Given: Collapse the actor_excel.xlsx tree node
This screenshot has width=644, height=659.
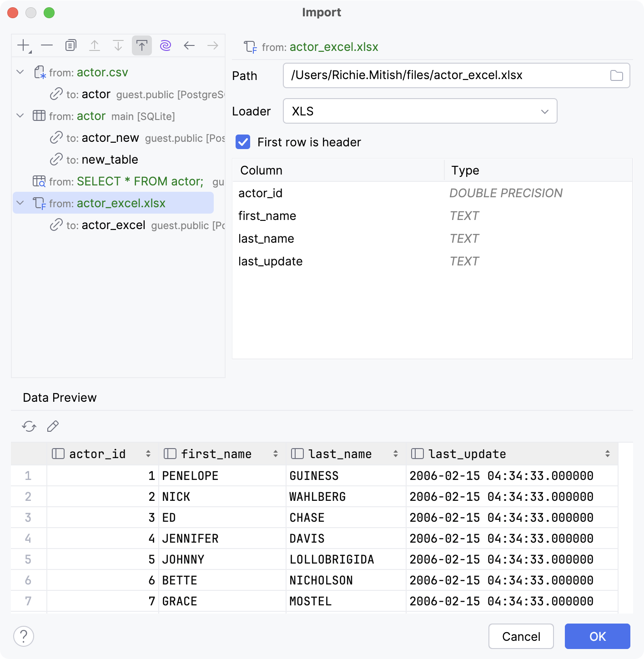Looking at the screenshot, I should [x=19, y=203].
